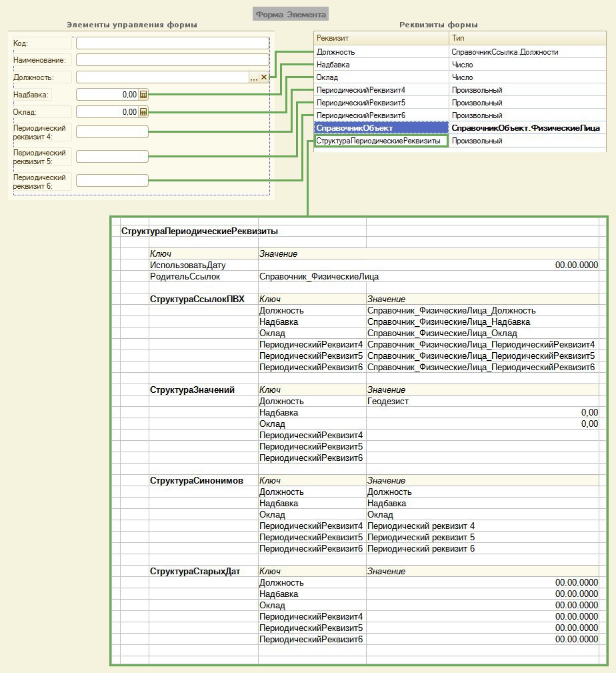Viewport: 616px width, 673px height.
Task: Open Должность selection with ellipsis button
Action: [253, 77]
